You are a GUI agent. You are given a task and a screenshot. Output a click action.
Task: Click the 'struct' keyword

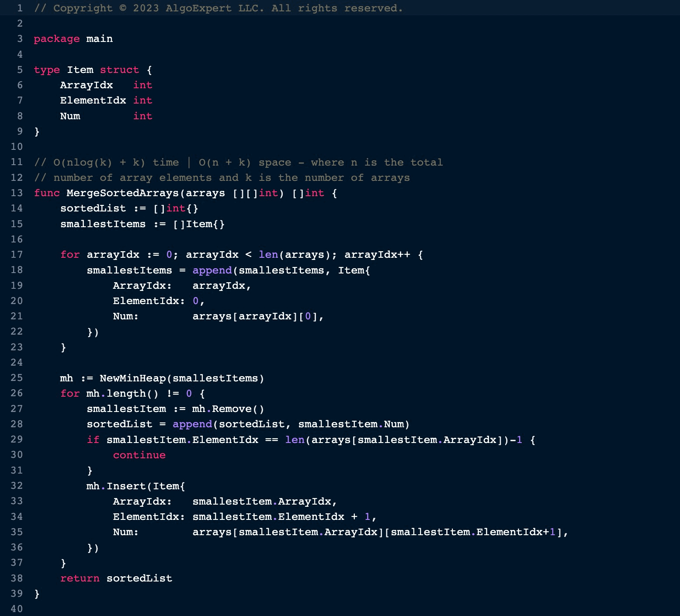click(x=119, y=70)
